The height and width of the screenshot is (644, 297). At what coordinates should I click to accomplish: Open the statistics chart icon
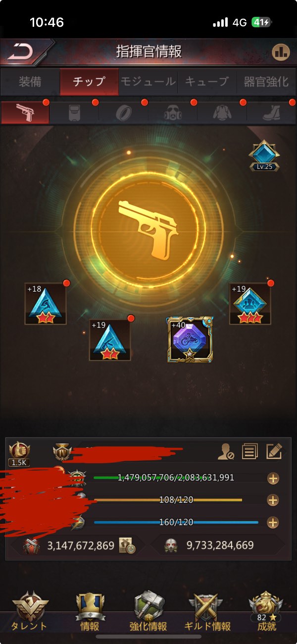[281, 52]
